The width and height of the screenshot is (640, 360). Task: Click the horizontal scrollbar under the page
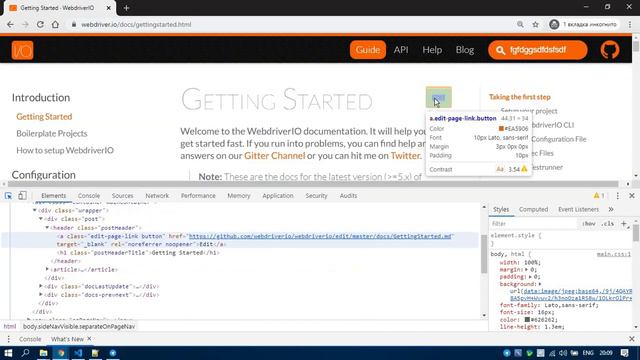tap(313, 184)
